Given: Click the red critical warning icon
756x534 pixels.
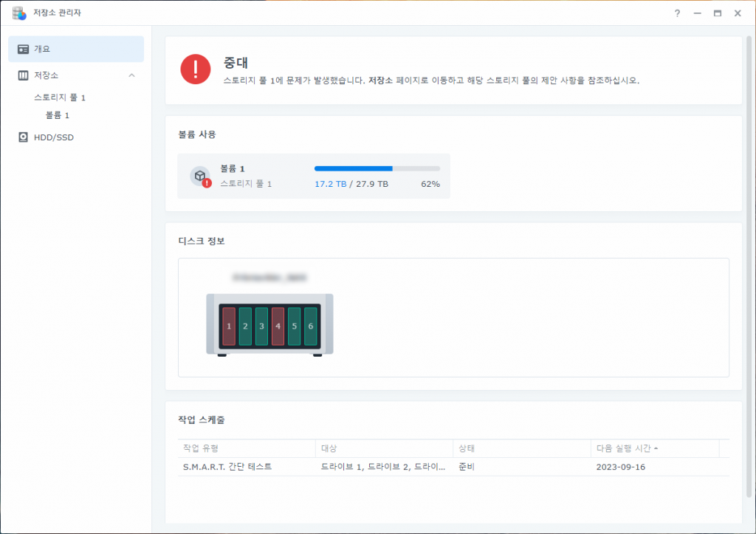Looking at the screenshot, I should click(x=195, y=69).
